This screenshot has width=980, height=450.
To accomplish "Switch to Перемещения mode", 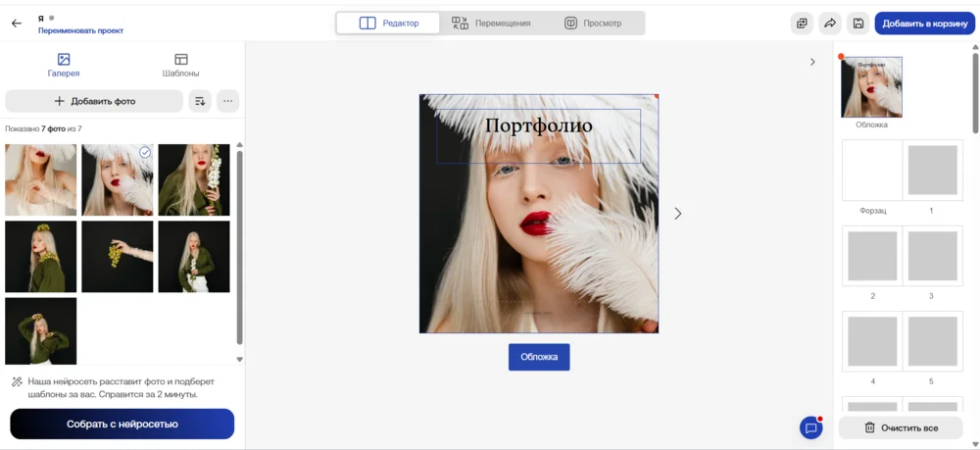I will click(491, 23).
